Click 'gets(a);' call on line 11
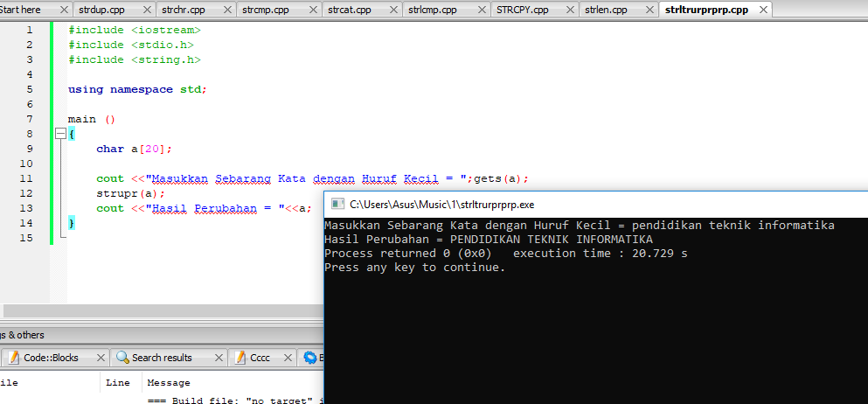Screen dimensions: 868x404 (x=502, y=178)
